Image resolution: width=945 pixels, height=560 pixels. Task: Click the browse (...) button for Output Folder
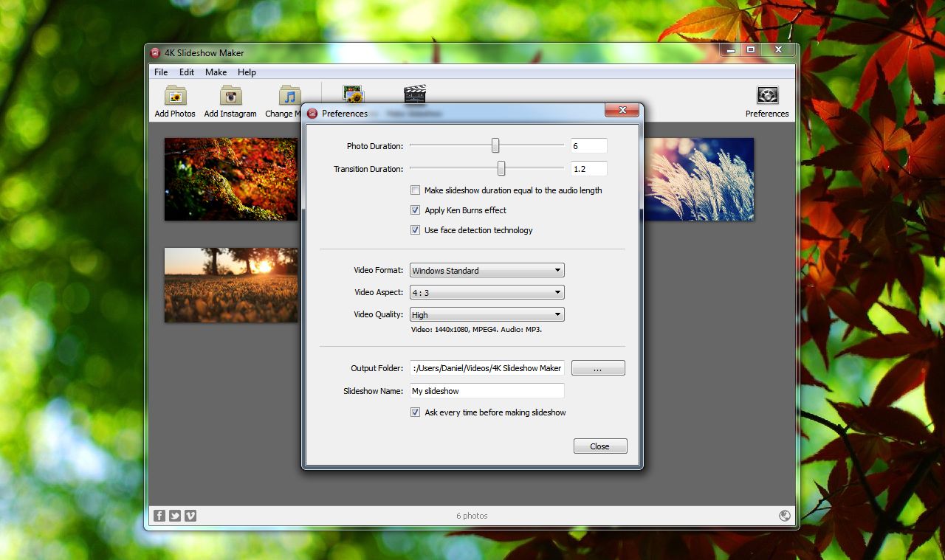click(x=598, y=368)
